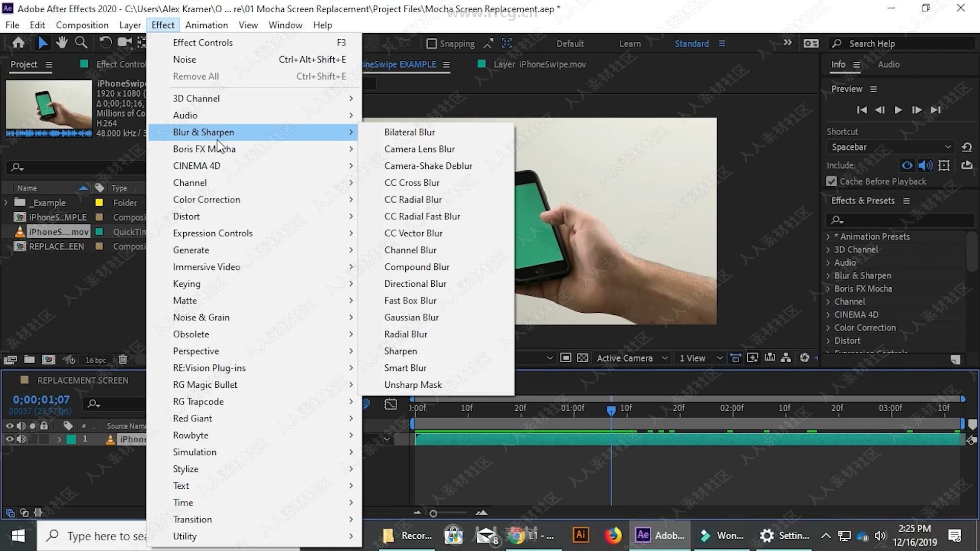Image resolution: width=980 pixels, height=551 pixels.
Task: Open Effects & Presets panel menu
Action: tap(906, 201)
